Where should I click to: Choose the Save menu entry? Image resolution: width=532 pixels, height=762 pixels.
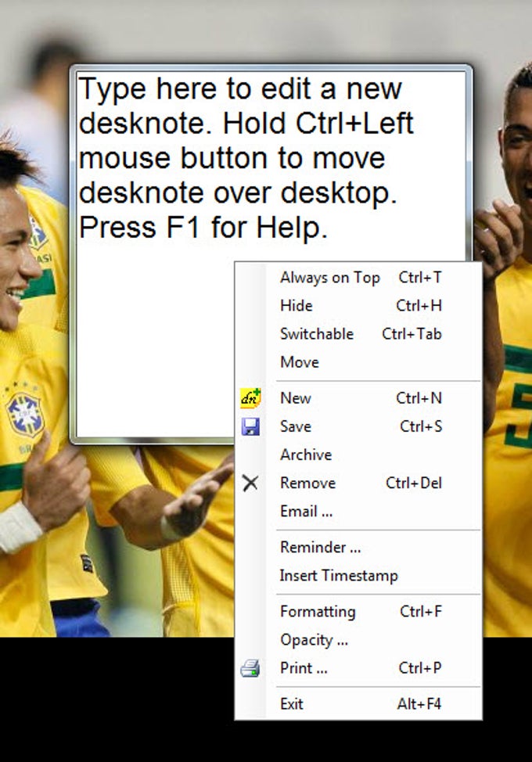pyautogui.click(x=358, y=426)
